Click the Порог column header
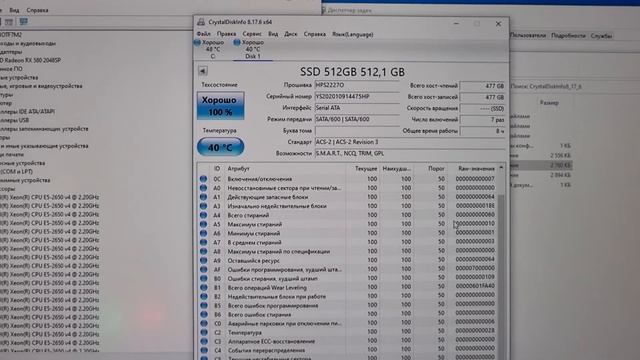Viewport: 640px width, 360px height. click(x=430, y=168)
